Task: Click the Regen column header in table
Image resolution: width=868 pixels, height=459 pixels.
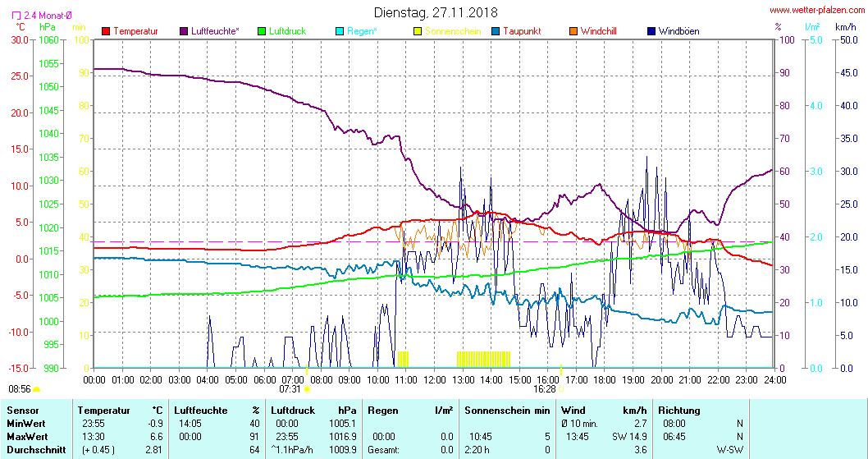Action: point(383,411)
